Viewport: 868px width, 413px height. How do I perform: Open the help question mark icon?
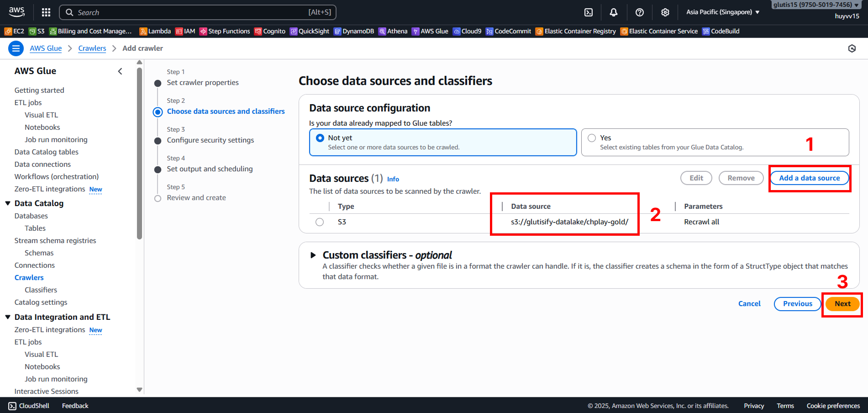tap(639, 12)
